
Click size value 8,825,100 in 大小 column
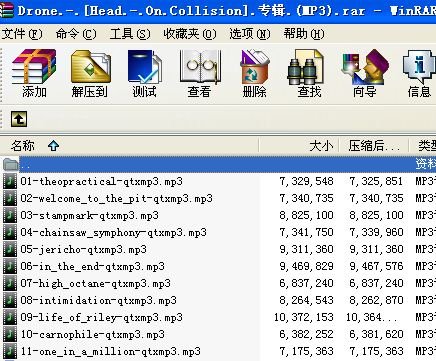click(307, 215)
